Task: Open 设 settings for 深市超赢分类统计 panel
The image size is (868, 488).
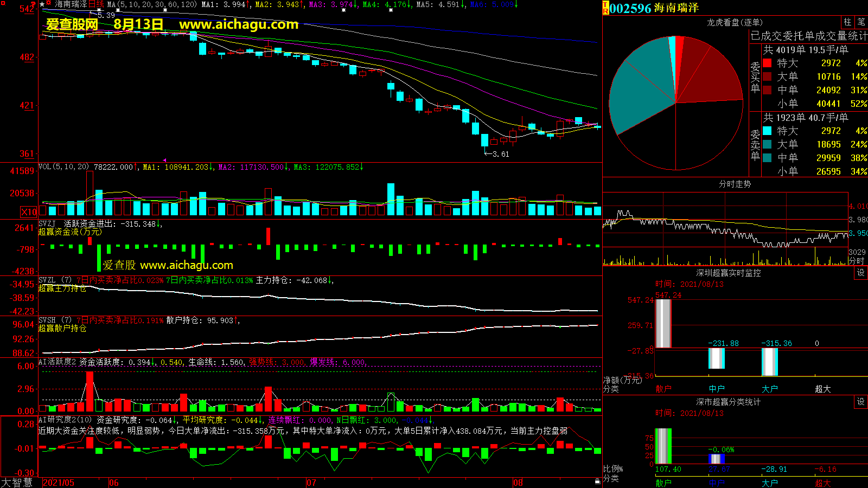Action: pos(860,402)
